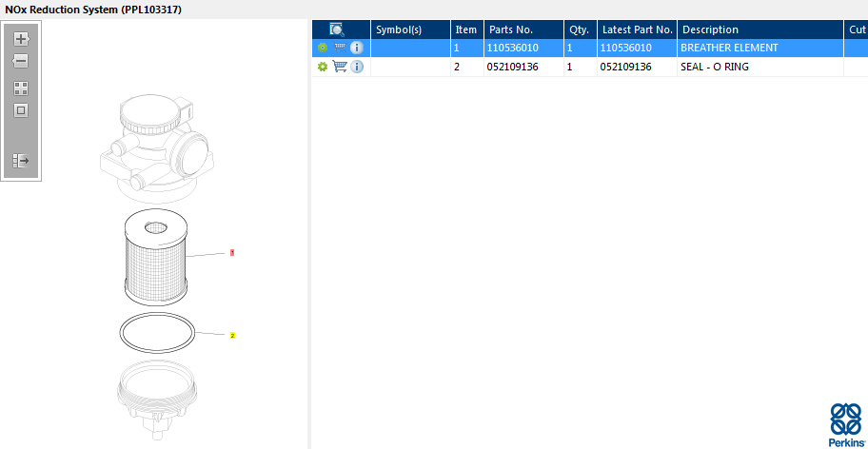This screenshot has height=449, width=868.
Task: Click latest part number 110536010
Action: pos(625,49)
